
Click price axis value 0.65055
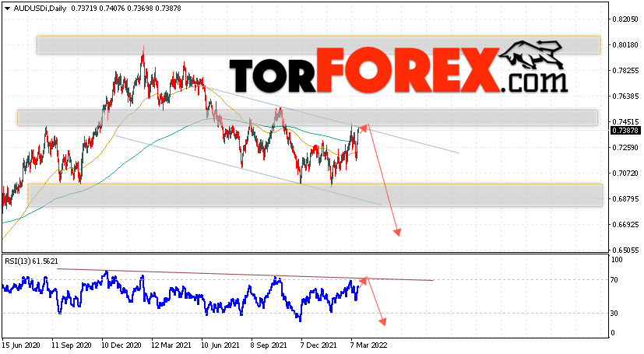[x=625, y=250]
